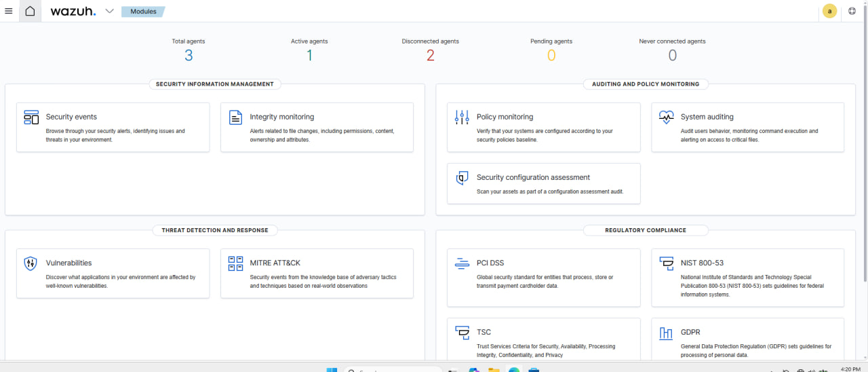Open Security configuration assessment title

click(533, 177)
